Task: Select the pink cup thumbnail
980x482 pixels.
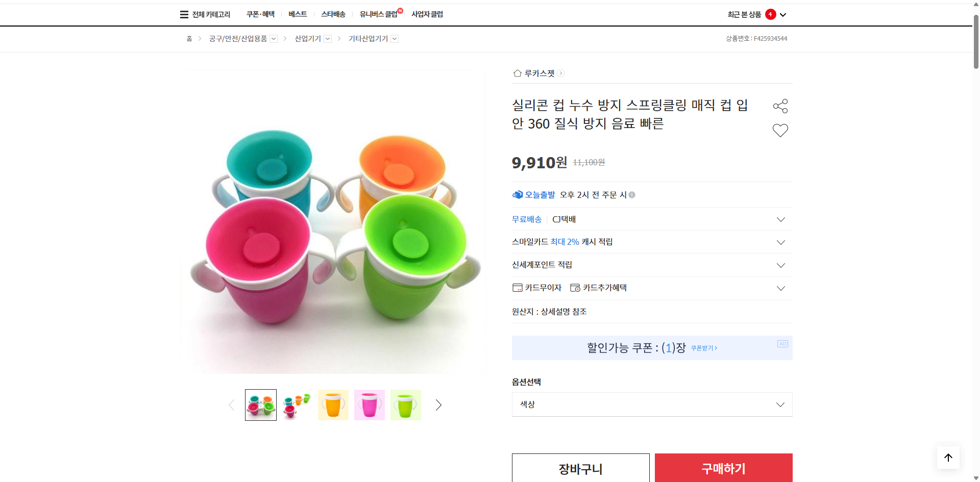Action: click(x=369, y=404)
